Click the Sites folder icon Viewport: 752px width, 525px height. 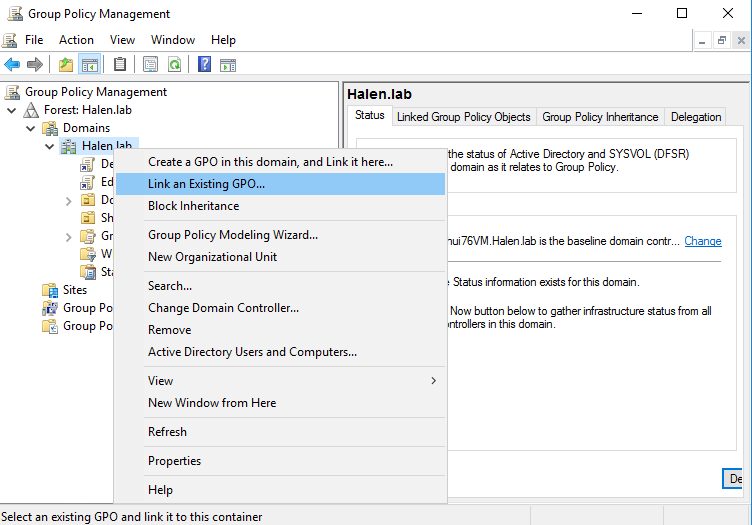(50, 290)
